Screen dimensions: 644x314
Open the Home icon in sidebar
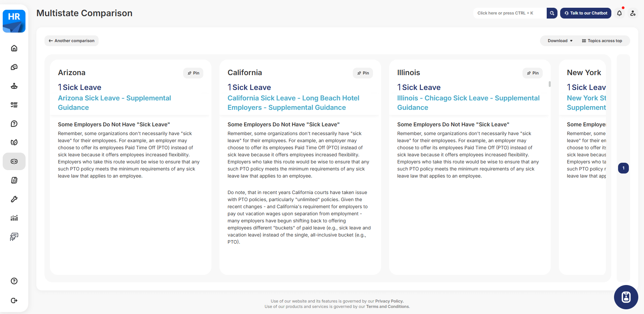click(x=14, y=48)
